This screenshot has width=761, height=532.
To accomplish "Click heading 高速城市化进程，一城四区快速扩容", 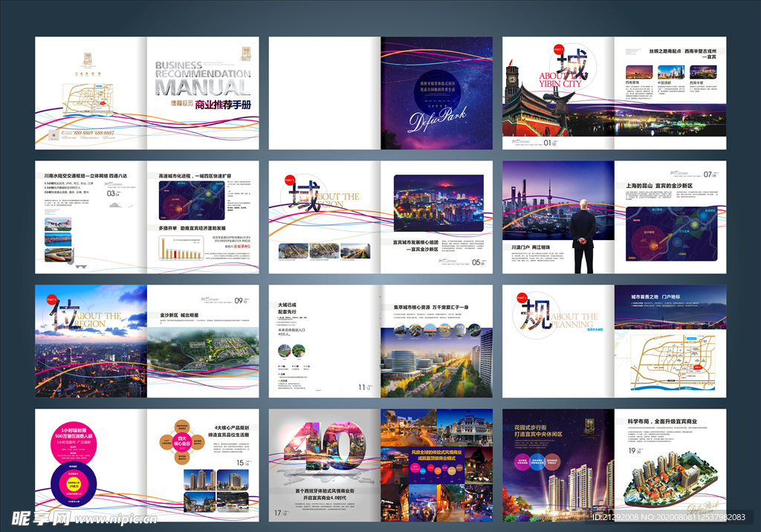I will pyautogui.click(x=195, y=175).
